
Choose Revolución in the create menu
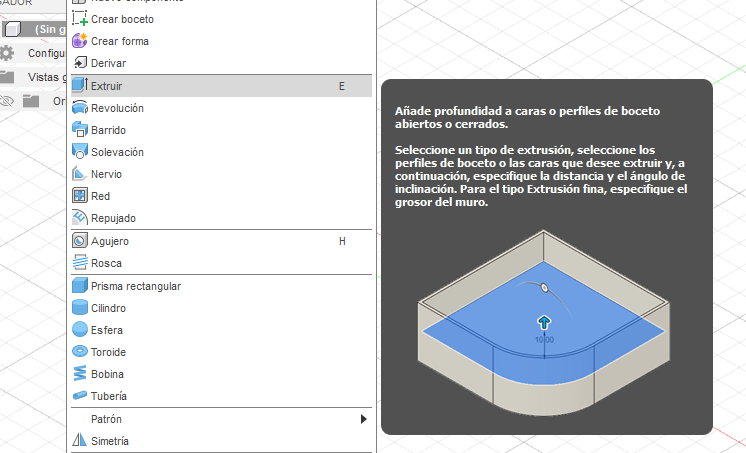pos(221,108)
